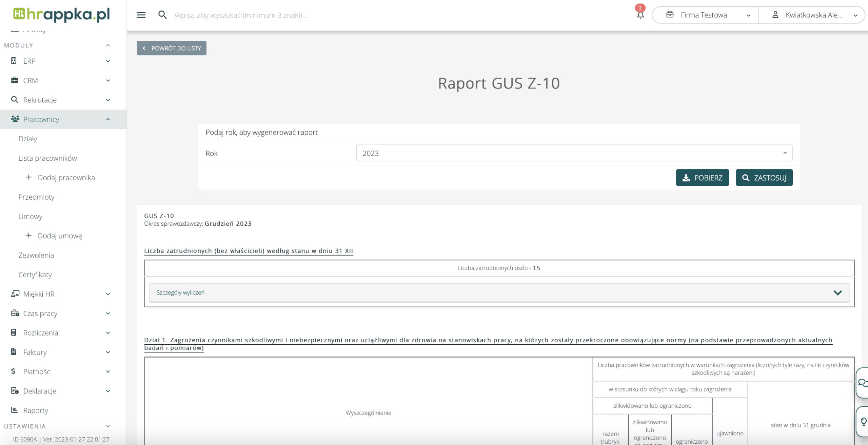Click POWRÓT DO LISTY button

(x=172, y=48)
